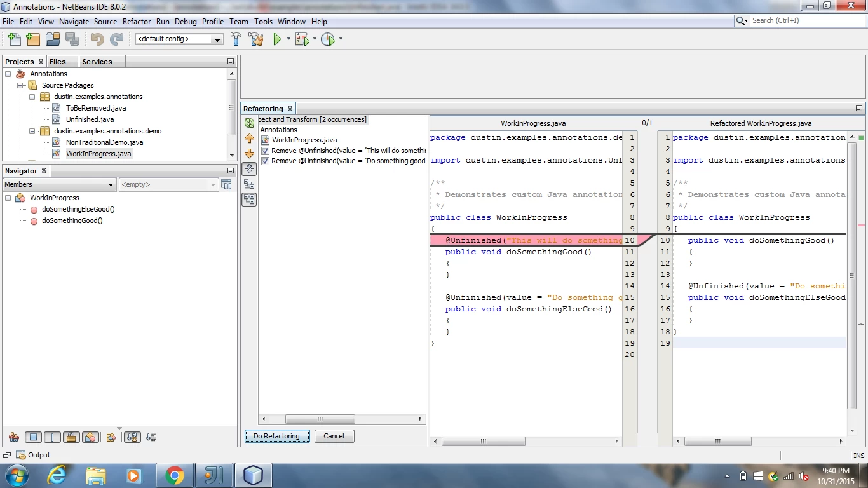Click the Clean and Build Project icon

[256, 39]
